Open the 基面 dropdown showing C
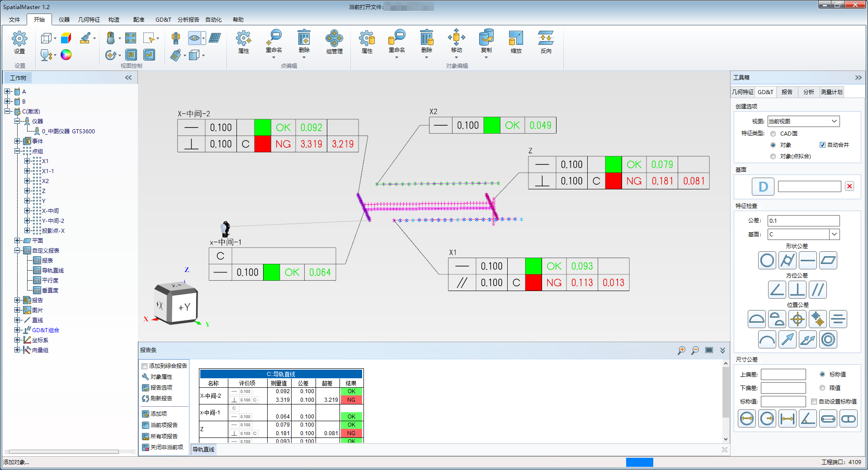Screen dimensions: 868x470 click(834, 234)
